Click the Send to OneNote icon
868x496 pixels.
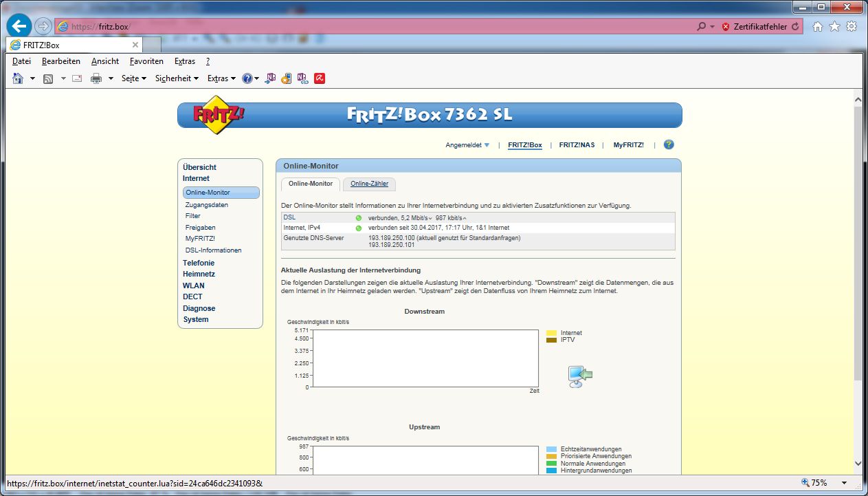click(271, 78)
